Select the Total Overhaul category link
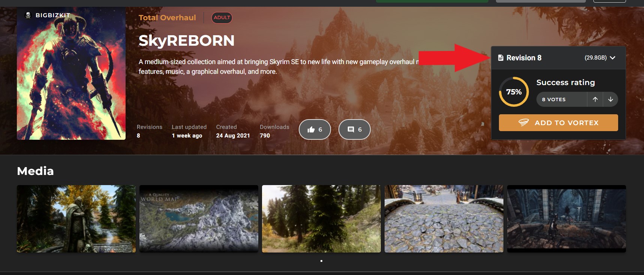The height and width of the screenshot is (275, 644). pos(167,18)
